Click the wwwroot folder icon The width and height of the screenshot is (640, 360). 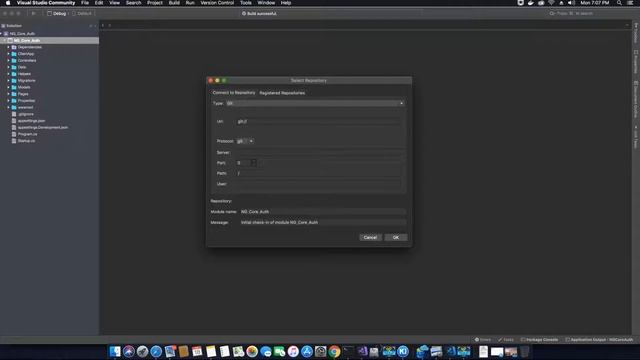coord(14,107)
